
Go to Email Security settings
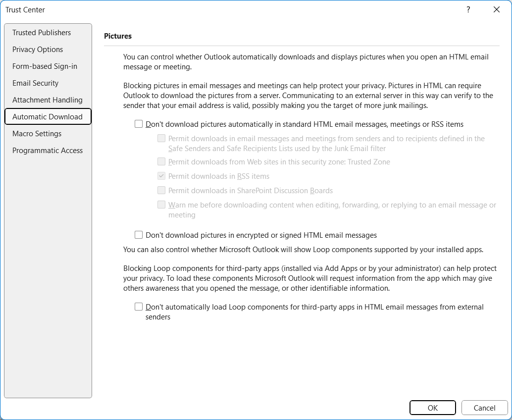48,83
